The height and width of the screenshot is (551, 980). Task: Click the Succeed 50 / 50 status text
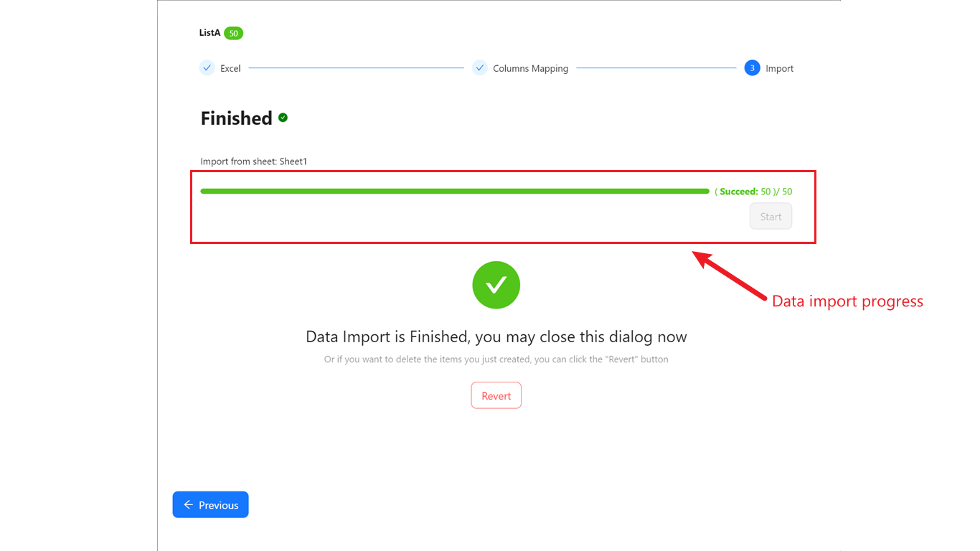(753, 192)
